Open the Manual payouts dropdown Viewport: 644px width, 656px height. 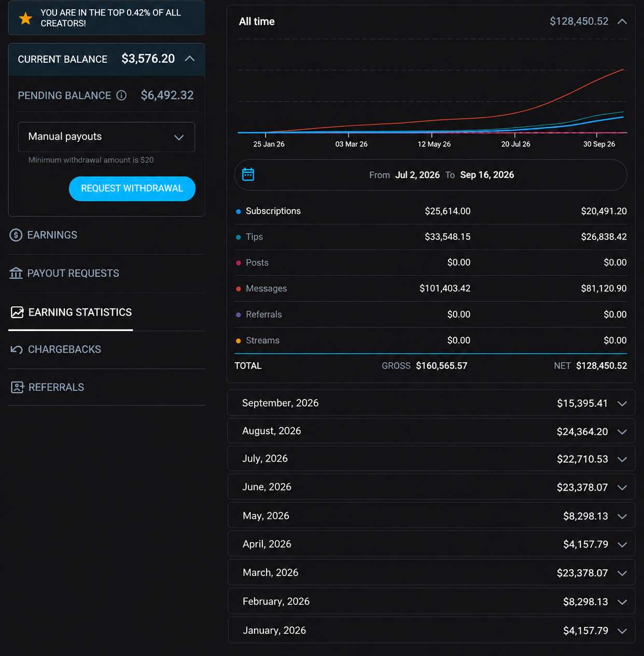pyautogui.click(x=106, y=137)
